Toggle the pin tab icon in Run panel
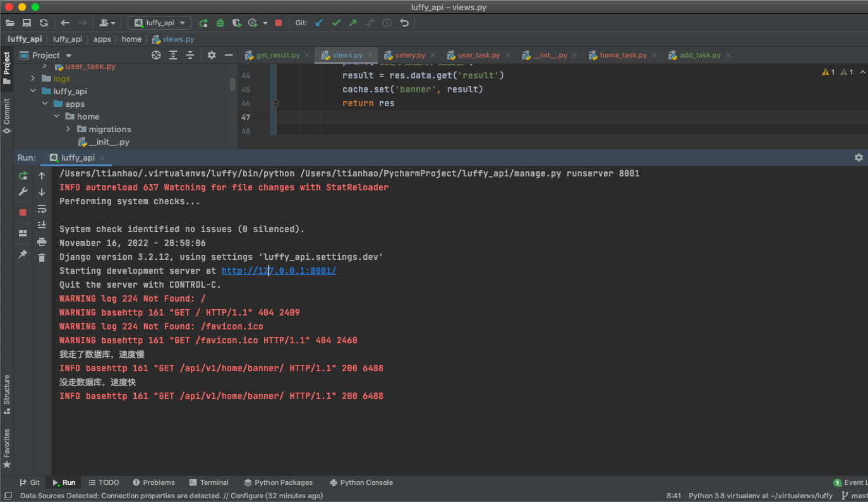 (x=23, y=254)
